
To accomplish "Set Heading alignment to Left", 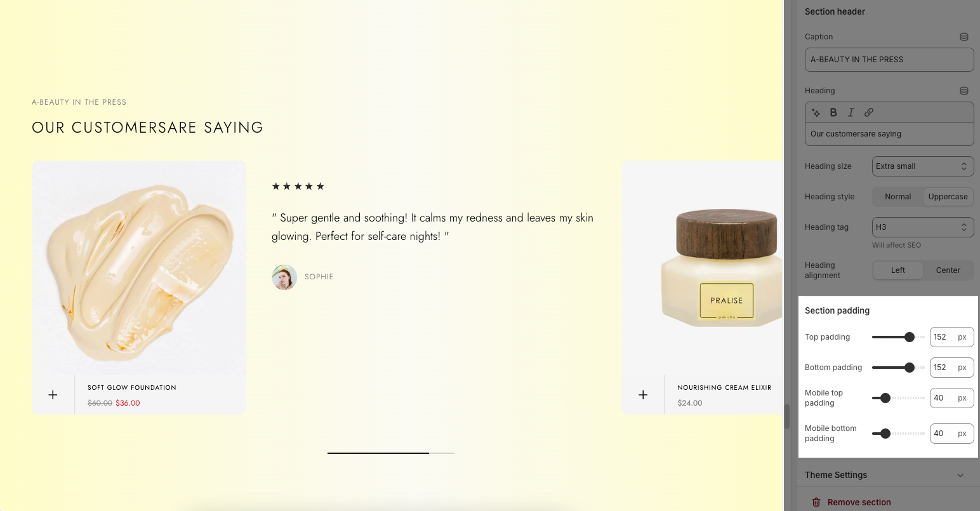I will (x=897, y=270).
